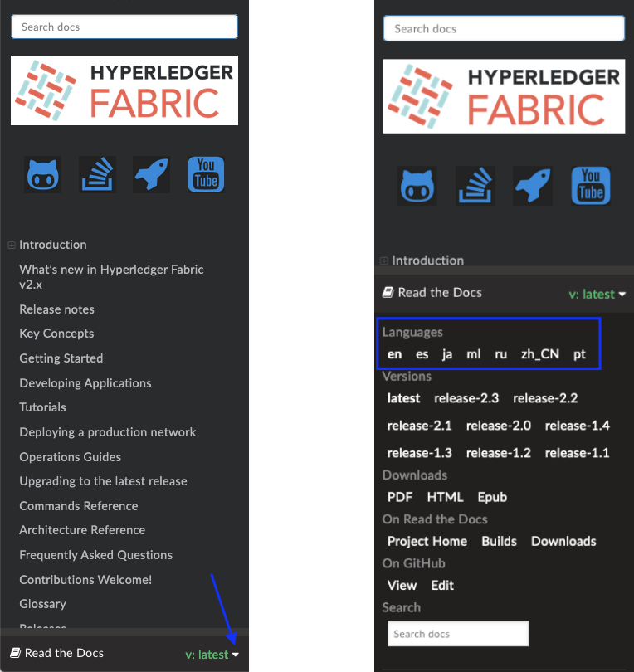Screen dimensions: 634x672
Task: Click View under On GitHub
Action: [402, 586]
